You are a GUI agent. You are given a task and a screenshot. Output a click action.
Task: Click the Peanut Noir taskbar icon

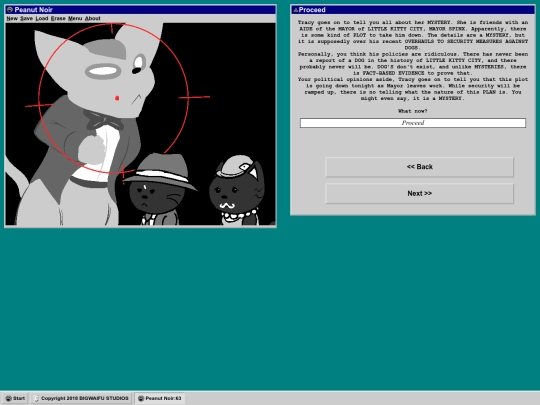[x=141, y=398]
